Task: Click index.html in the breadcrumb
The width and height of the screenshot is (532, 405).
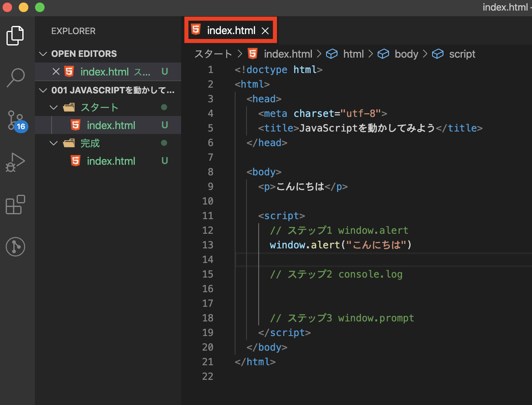Action: [288, 54]
